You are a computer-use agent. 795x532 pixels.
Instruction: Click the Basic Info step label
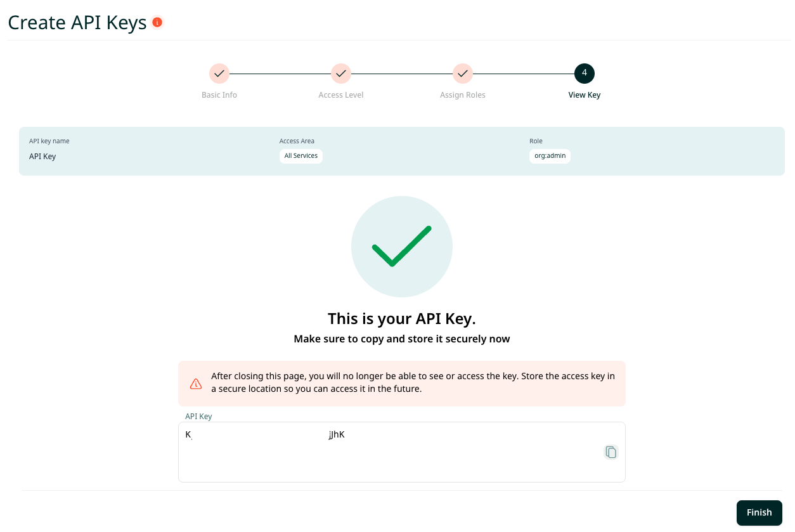coord(219,95)
